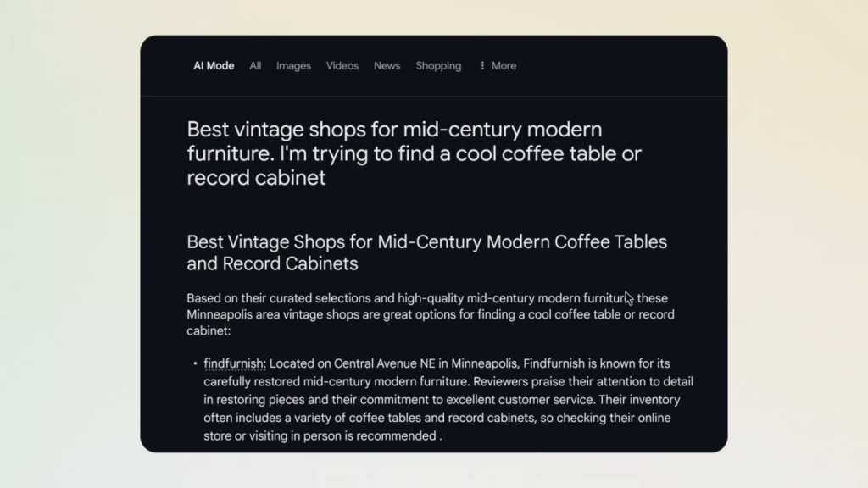868x488 pixels.
Task: Click the 'and Record Cabinets' heading line
Action: [x=272, y=263]
